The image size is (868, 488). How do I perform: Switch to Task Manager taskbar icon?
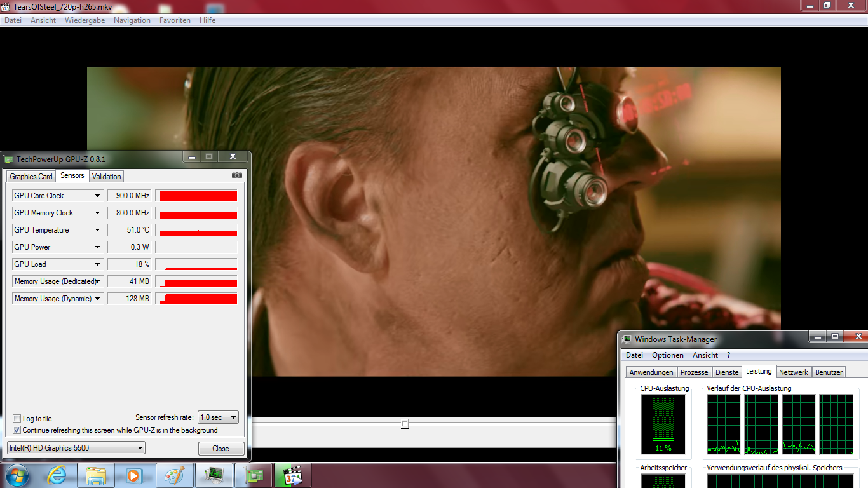point(214,475)
